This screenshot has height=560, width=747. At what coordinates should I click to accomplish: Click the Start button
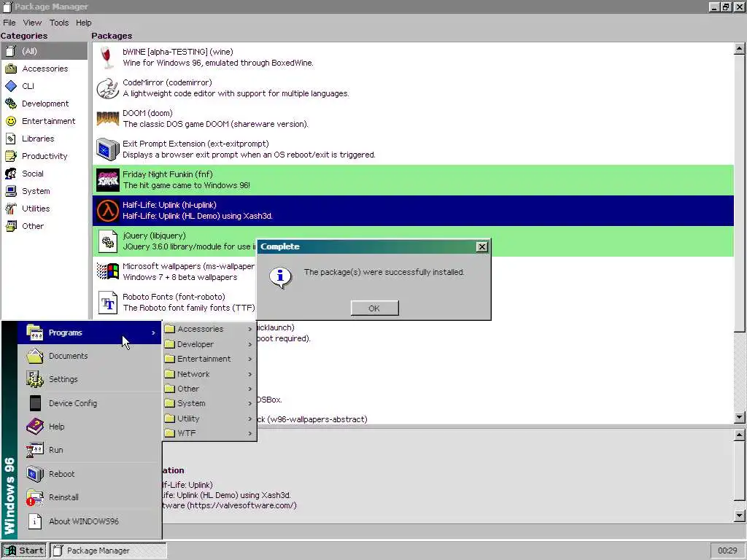tap(24, 551)
